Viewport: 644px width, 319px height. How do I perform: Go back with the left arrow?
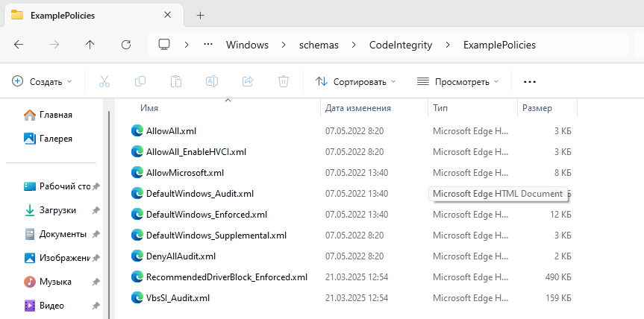(19, 45)
